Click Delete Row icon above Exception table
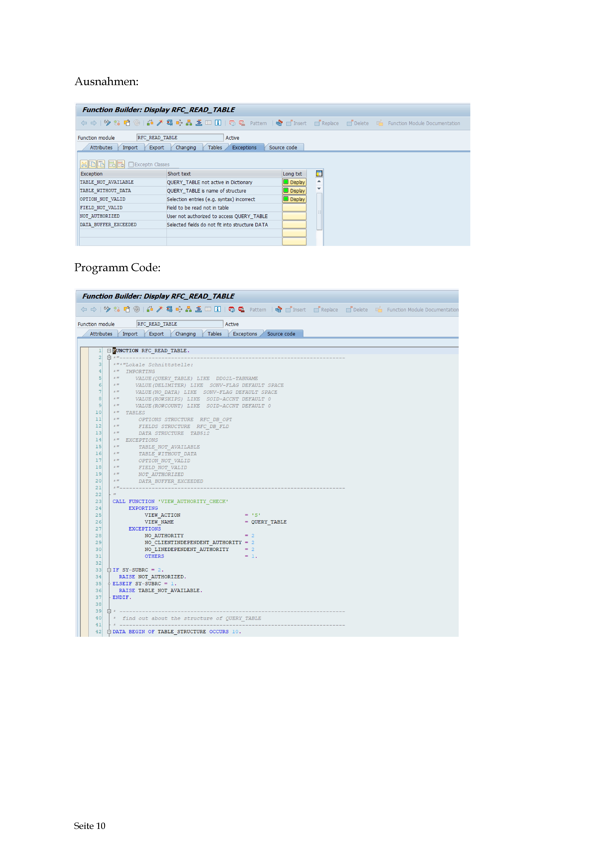The width and height of the screenshot is (614, 868). [x=121, y=164]
